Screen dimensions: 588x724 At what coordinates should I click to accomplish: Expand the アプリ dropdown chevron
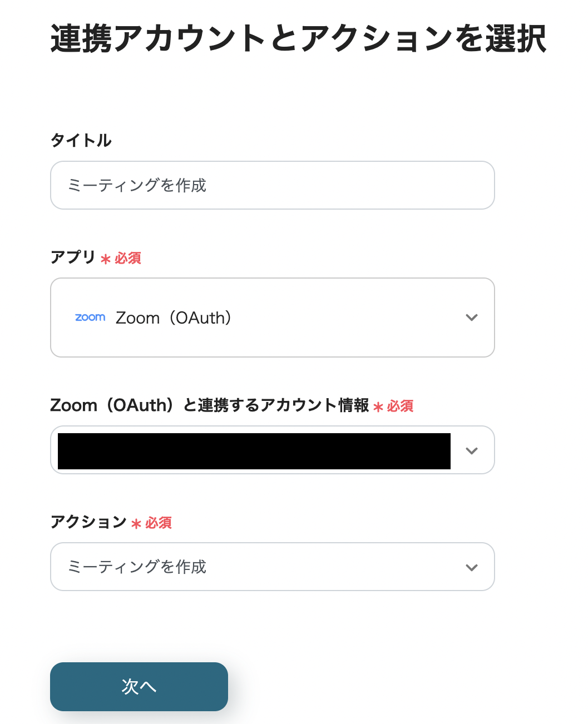tap(472, 318)
